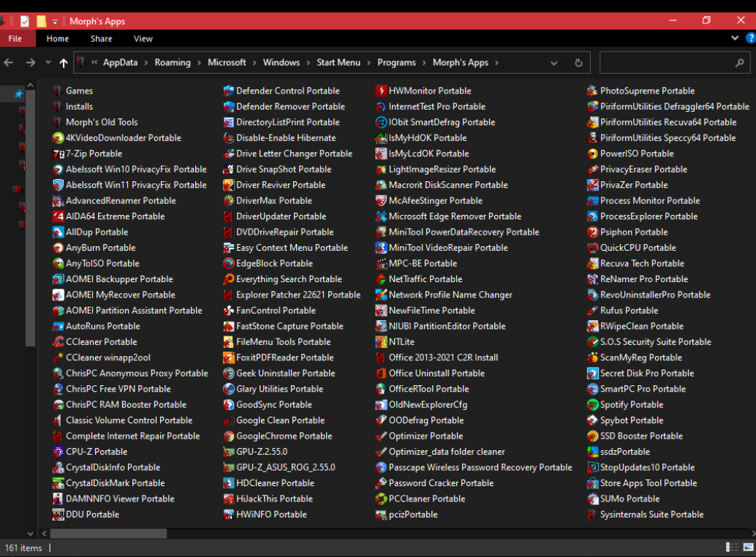This screenshot has width=756, height=557.
Task: Open the Games folder icon
Action: pos(58,91)
